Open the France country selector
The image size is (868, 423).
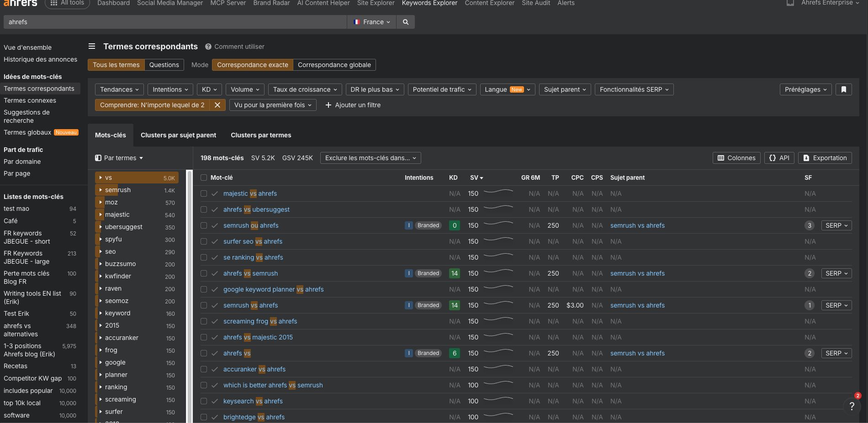pos(371,21)
